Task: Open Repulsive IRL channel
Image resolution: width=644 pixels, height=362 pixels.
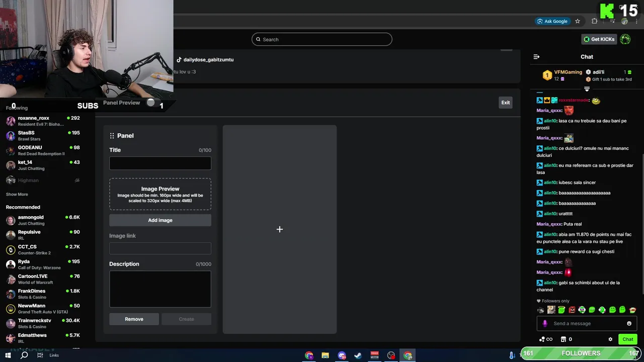Action: (43, 235)
